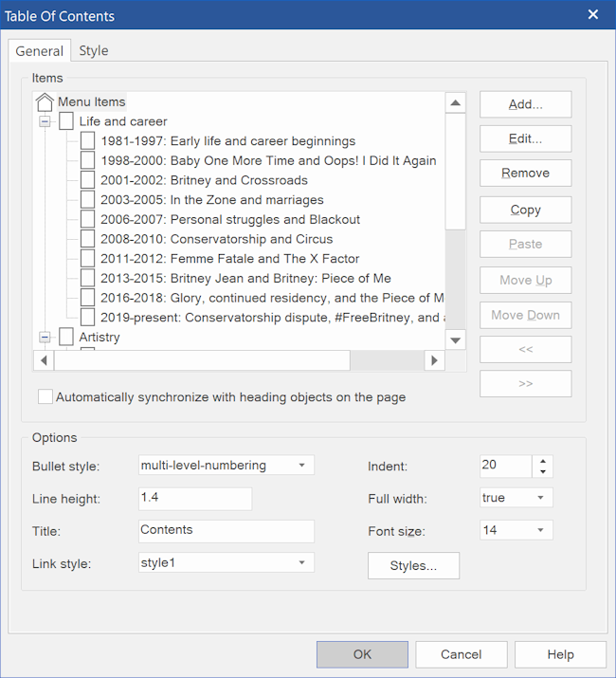Select '2001-2002: Britney and Crossroads' row
The width and height of the screenshot is (616, 678).
204,180
